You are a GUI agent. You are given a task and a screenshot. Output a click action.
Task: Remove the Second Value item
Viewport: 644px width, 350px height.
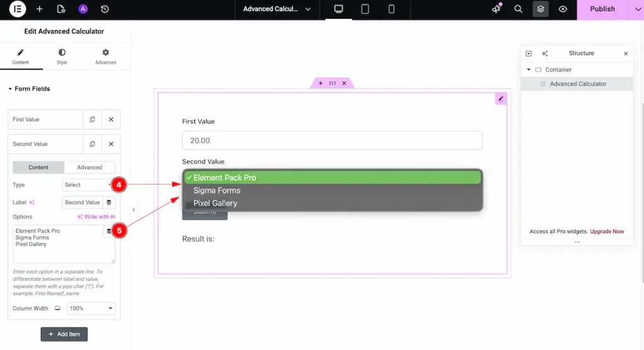pos(111,144)
